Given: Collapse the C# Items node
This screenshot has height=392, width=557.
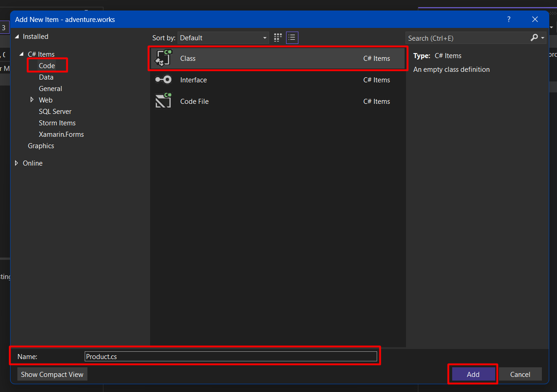Looking at the screenshot, I should 22,54.
